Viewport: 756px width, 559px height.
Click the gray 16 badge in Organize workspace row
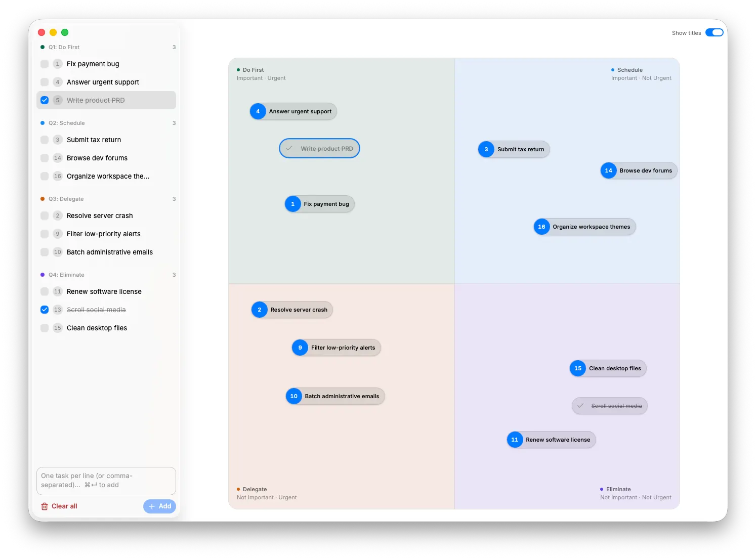58,176
